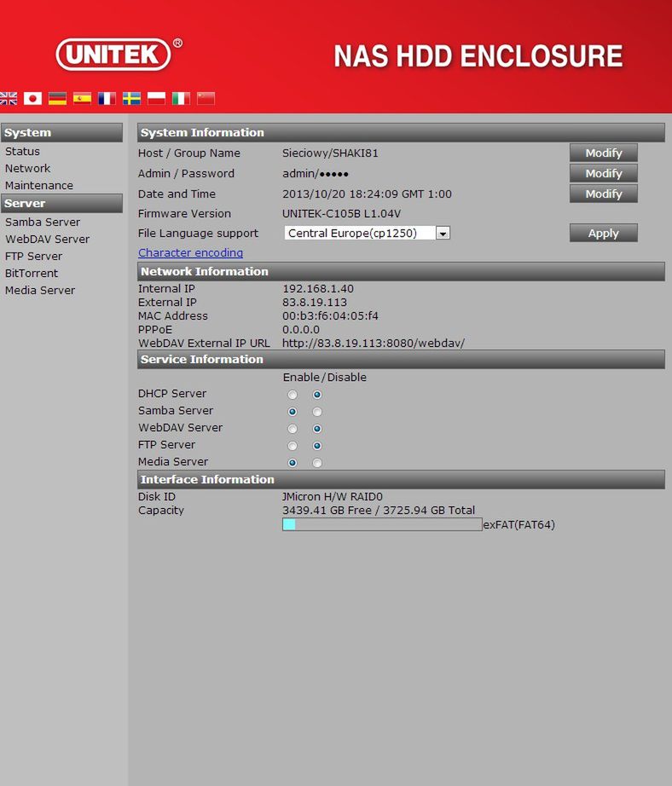Enable the DHCP Server radio
This screenshot has height=786, width=672.
[x=293, y=395]
